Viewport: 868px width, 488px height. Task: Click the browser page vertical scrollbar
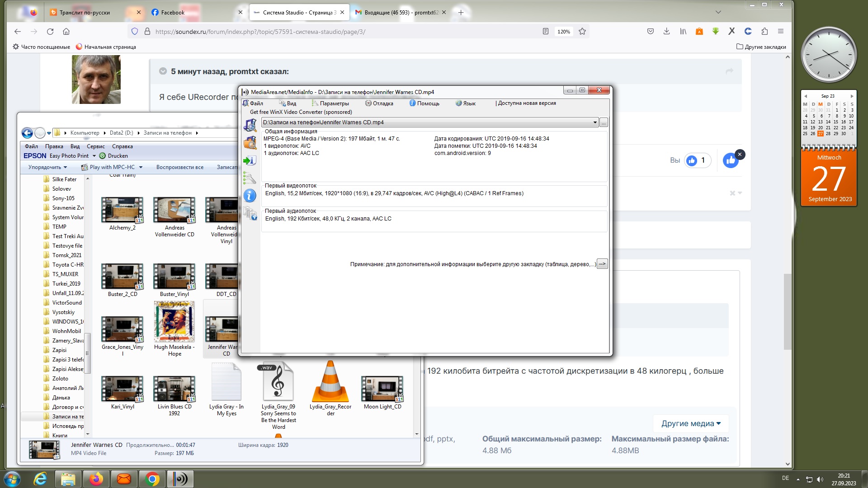788,312
